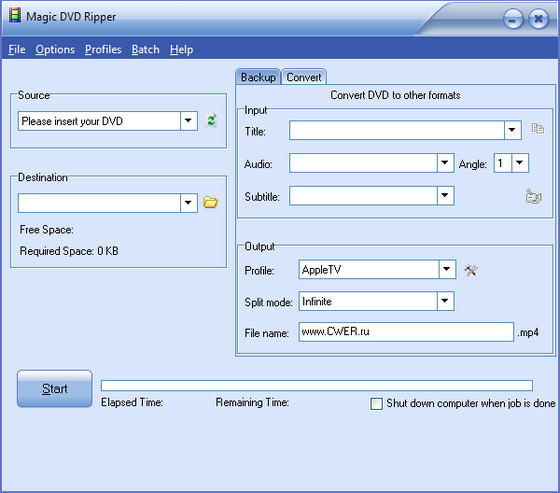This screenshot has height=493, width=560.
Task: Close the Magic DVD Ripper window
Action: pos(539,19)
